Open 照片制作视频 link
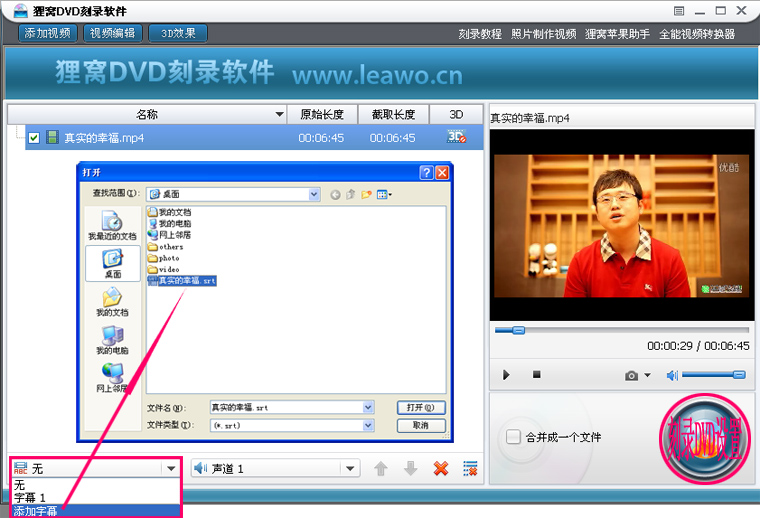This screenshot has width=760, height=518. (x=543, y=34)
